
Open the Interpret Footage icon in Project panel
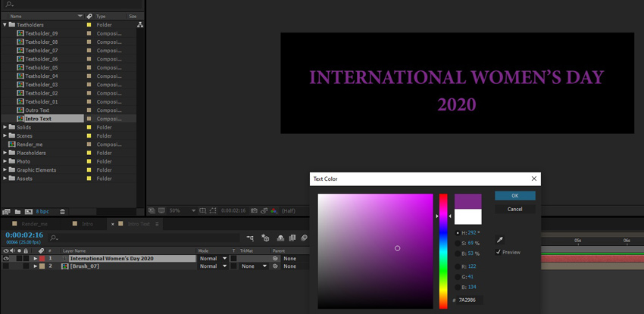pyautogui.click(x=6, y=212)
